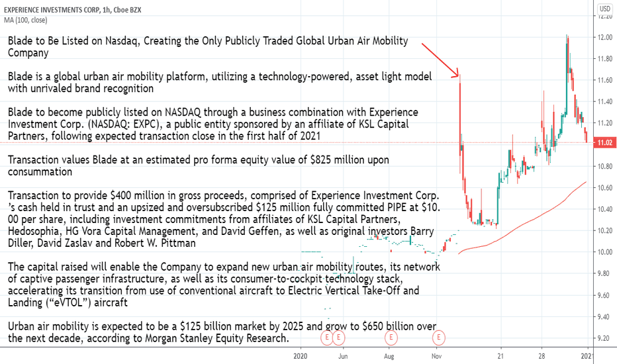Image resolution: width=617 pixels, height=364 pixels.
Task: Click the '$400 million in gross proceeds' paragraph
Action: point(224,219)
